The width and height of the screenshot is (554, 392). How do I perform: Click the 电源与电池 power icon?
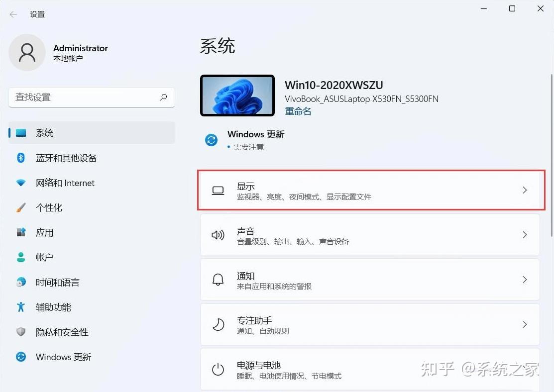218,370
